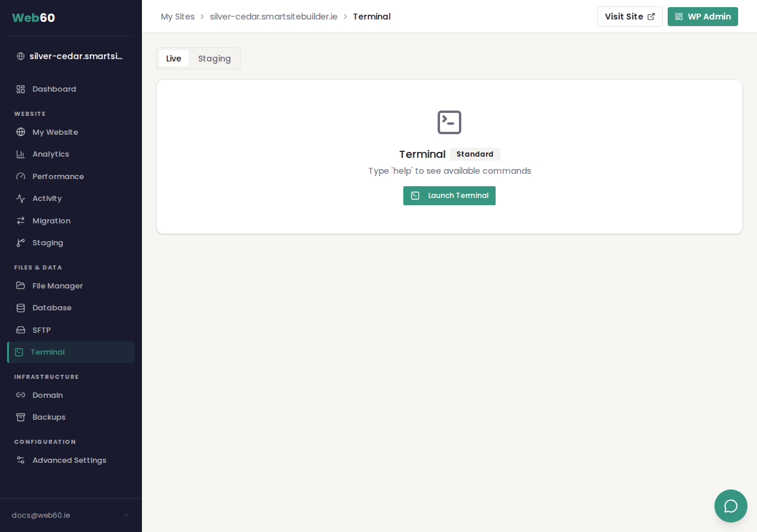
Task: Navigate to My Sites via the breadcrumb
Action: (177, 17)
